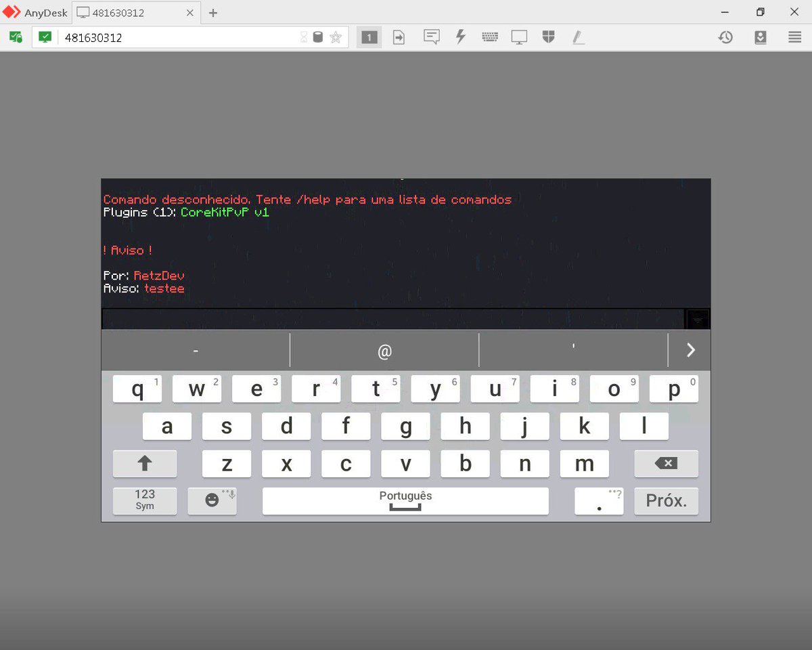Open the permissions shield icon
The height and width of the screenshot is (650, 812).
[548, 37]
